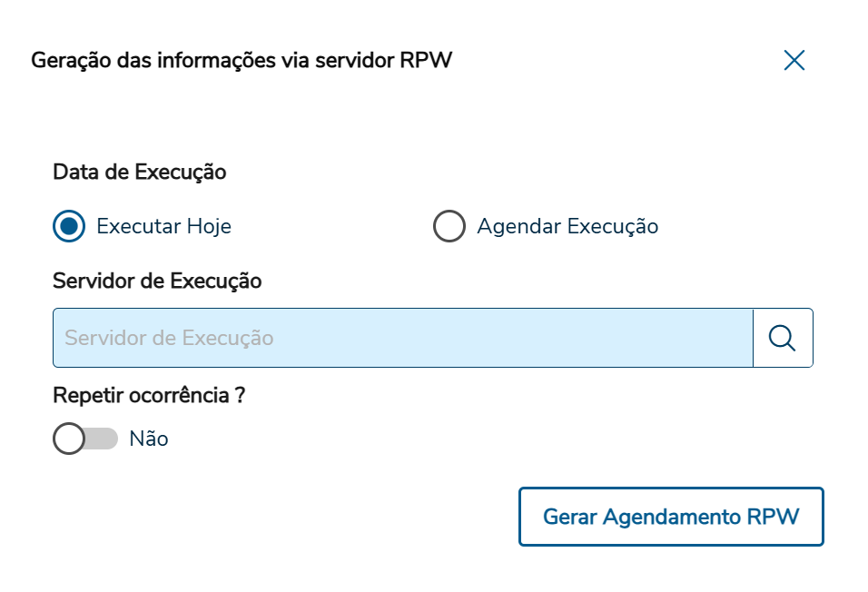
Task: Select the Executar Hoje radio button
Action: tap(69, 226)
